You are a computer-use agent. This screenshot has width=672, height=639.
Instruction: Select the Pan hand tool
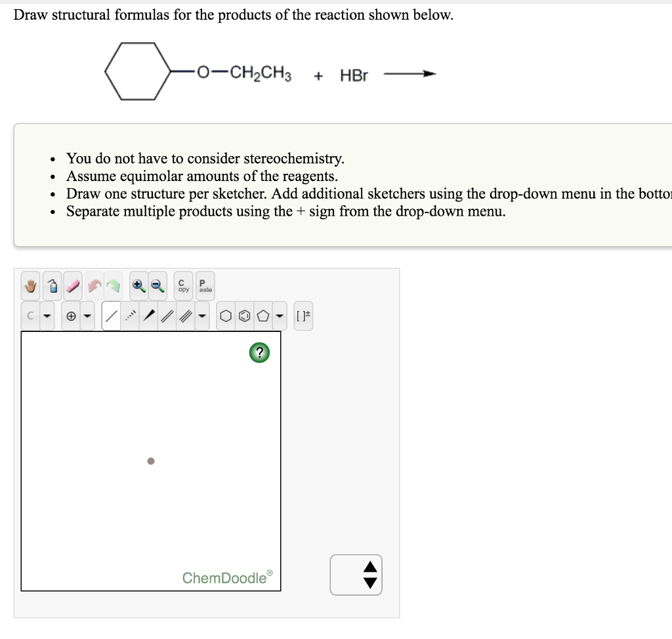point(31,285)
